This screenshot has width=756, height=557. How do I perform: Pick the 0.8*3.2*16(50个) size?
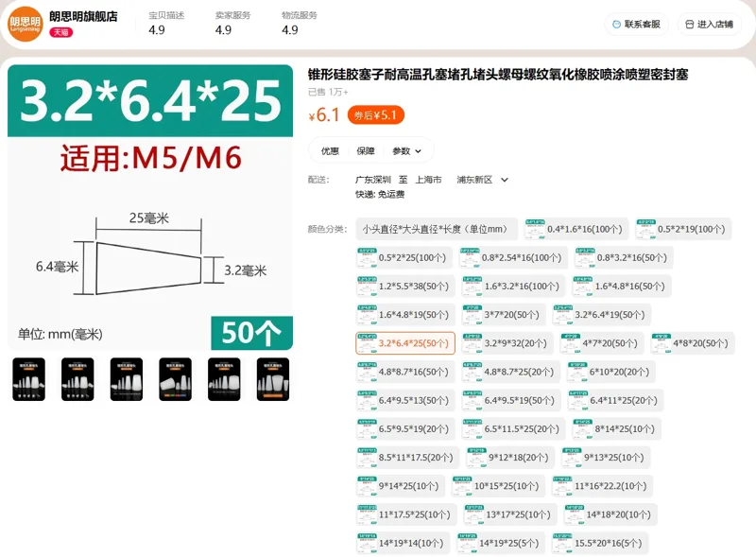pyautogui.click(x=624, y=258)
